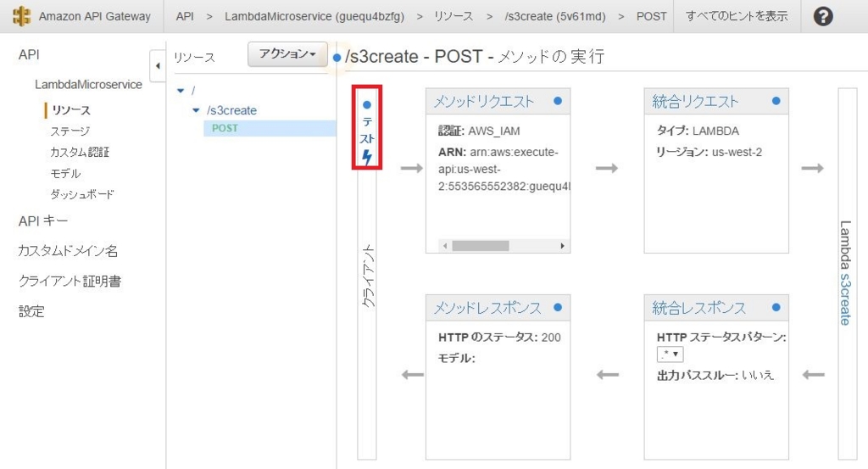This screenshot has height=469, width=868.
Task: Click the Amazon API Gateway logo icon
Action: pos(21,16)
